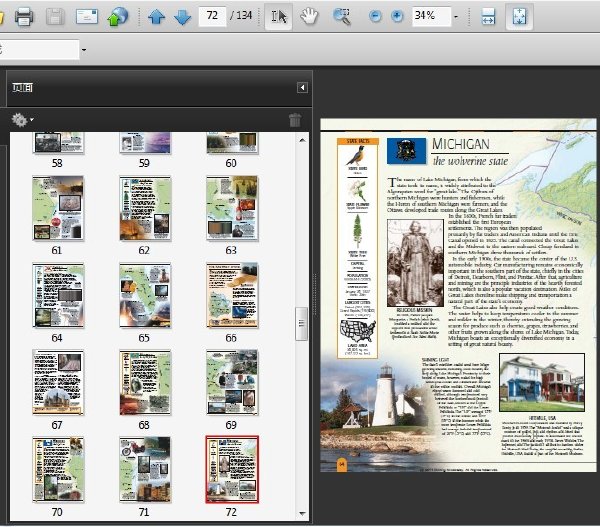This screenshot has height=527, width=600.
Task: Select the text Select tool
Action: (279, 16)
